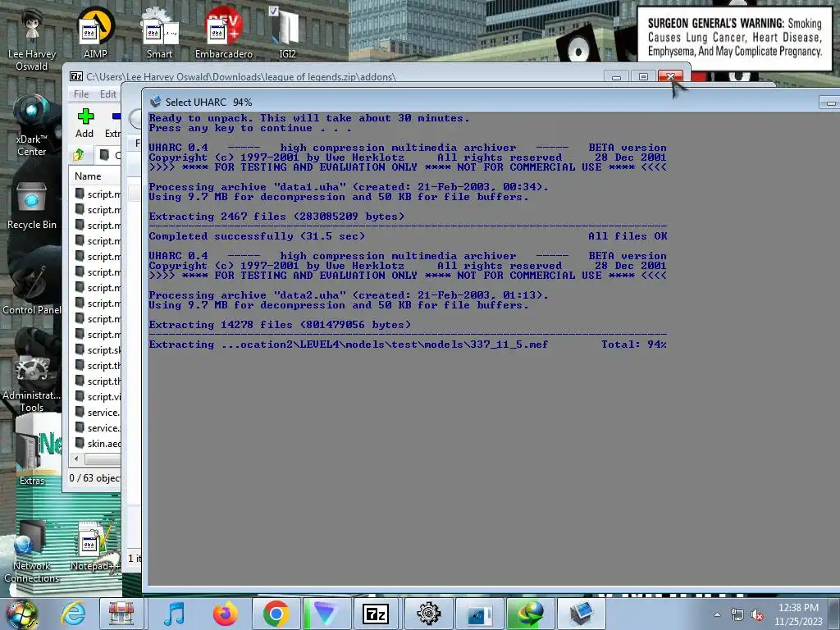The height and width of the screenshot is (630, 840).
Task: Click the system clock showing 12:38 PM
Action: (798, 614)
